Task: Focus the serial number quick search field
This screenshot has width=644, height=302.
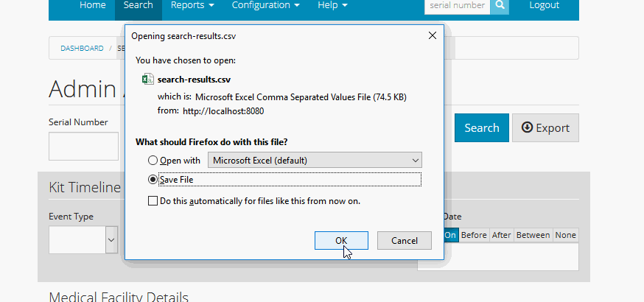Action: pyautogui.click(x=457, y=6)
